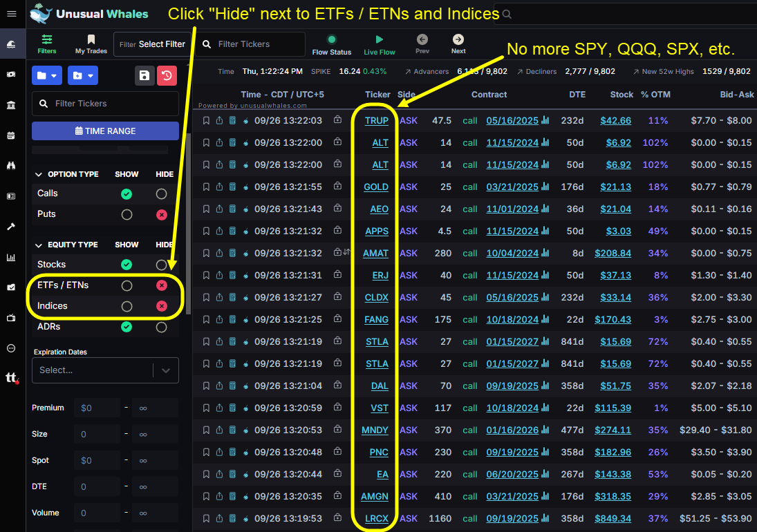Click flame icon on APPS row
Screen dimensions: 757x532
(x=245, y=231)
